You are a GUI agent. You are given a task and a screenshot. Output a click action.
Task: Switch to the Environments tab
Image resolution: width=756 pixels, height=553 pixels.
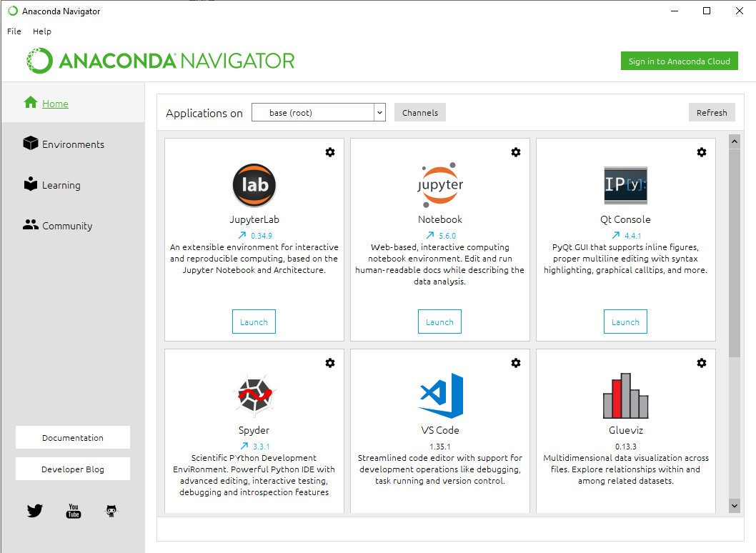tap(73, 144)
